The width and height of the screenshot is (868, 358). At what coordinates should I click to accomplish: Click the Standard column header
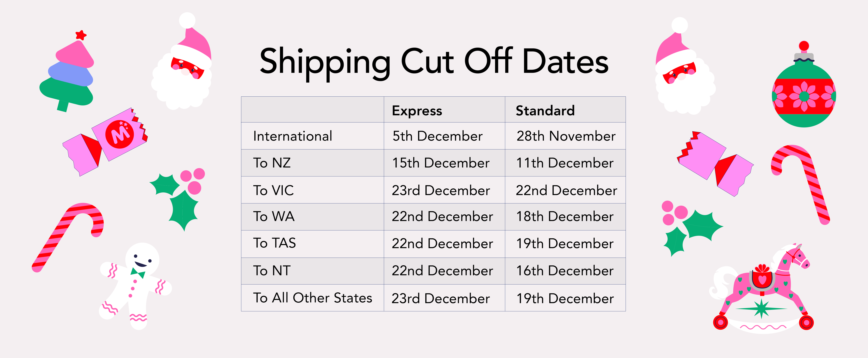pyautogui.click(x=545, y=111)
